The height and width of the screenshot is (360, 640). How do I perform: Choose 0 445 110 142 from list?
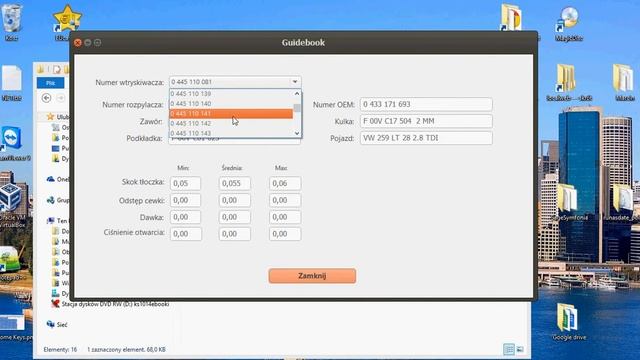tap(231, 123)
